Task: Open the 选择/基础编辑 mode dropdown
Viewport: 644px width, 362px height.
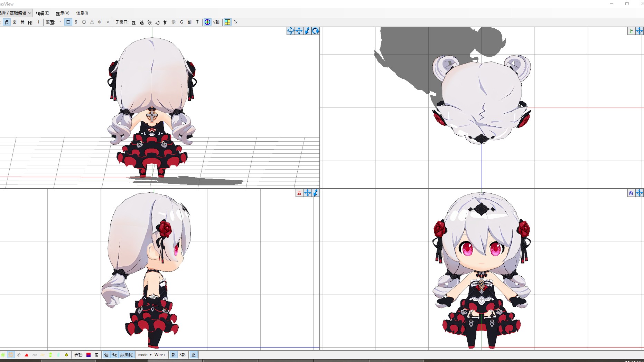Action: pyautogui.click(x=16, y=13)
